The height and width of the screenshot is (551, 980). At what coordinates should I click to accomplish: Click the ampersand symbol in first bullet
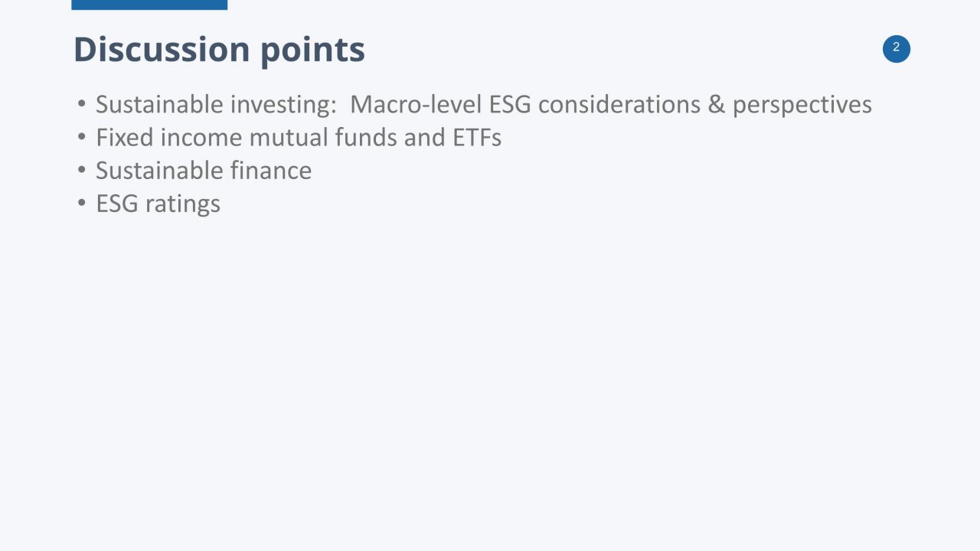[x=716, y=104]
